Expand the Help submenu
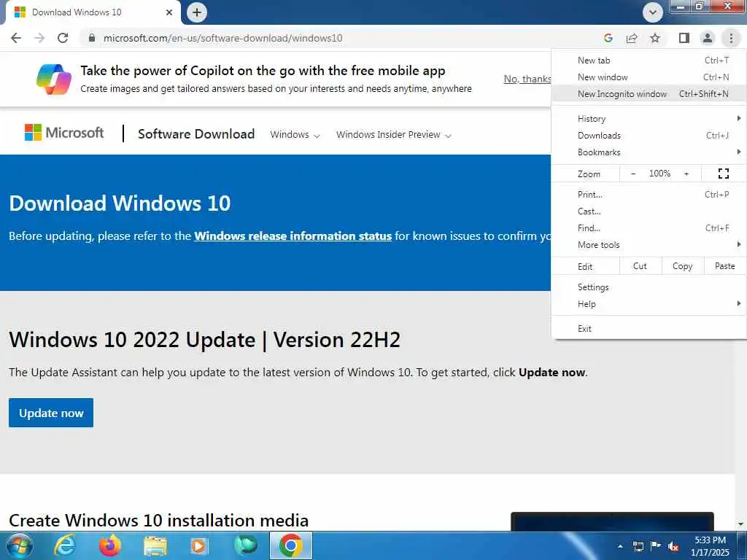This screenshot has width=747, height=560. (x=649, y=304)
